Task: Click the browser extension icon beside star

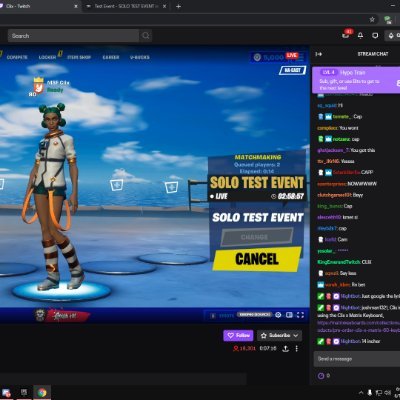Action: 388,19
